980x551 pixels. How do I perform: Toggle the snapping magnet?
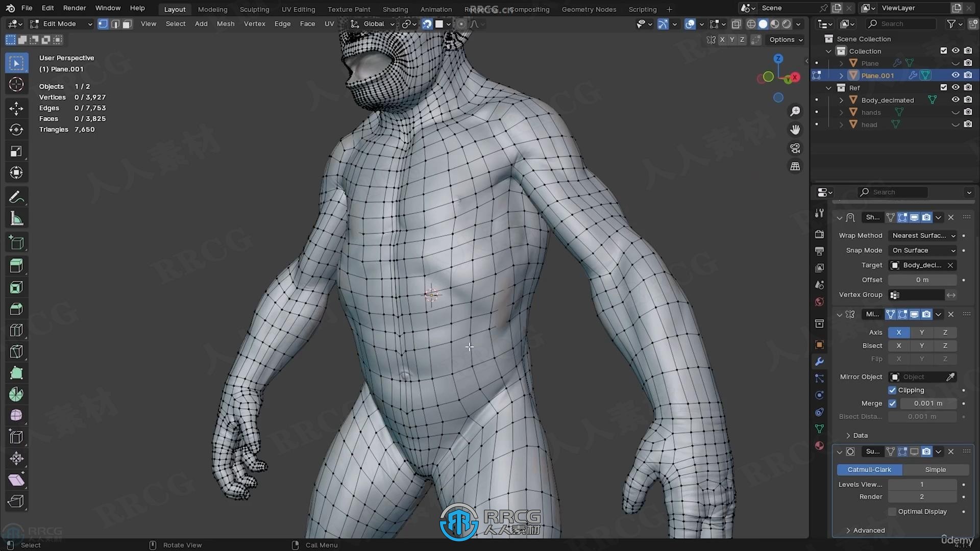click(x=427, y=24)
